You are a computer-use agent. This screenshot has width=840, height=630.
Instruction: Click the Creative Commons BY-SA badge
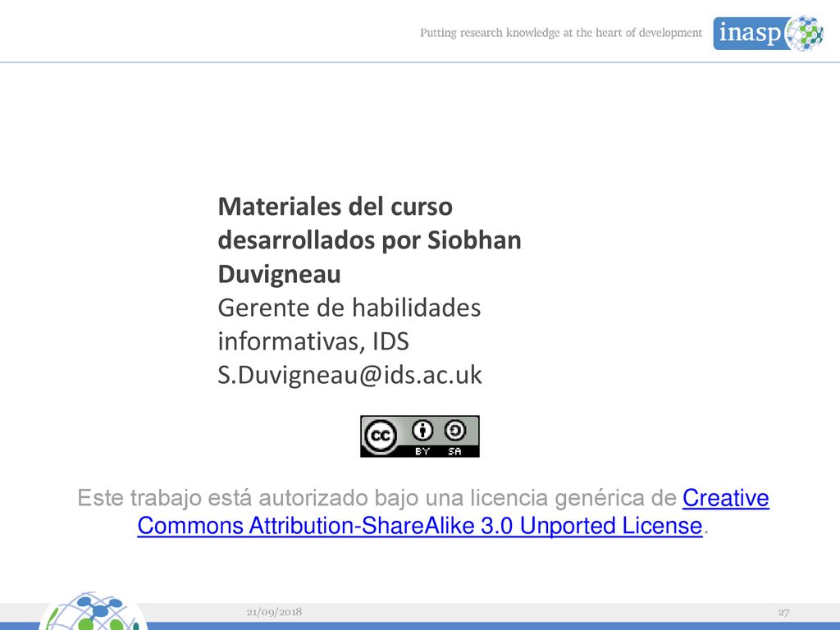point(419,436)
